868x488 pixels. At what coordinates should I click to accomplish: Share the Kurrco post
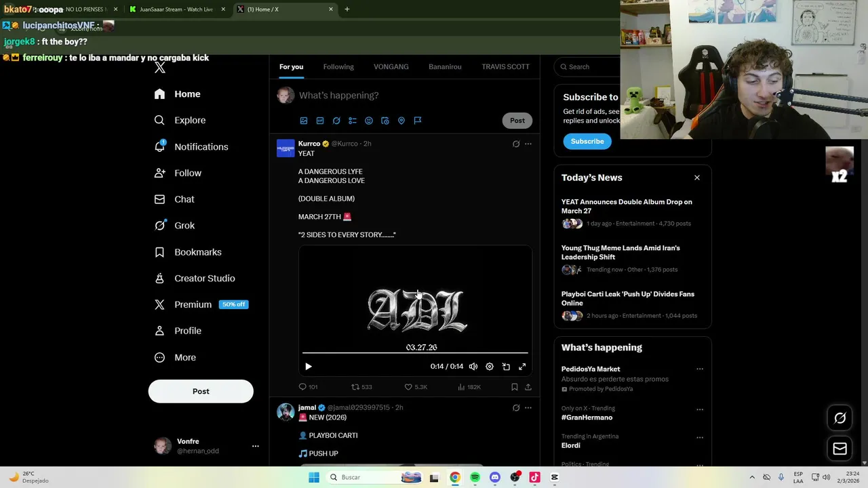(x=528, y=387)
